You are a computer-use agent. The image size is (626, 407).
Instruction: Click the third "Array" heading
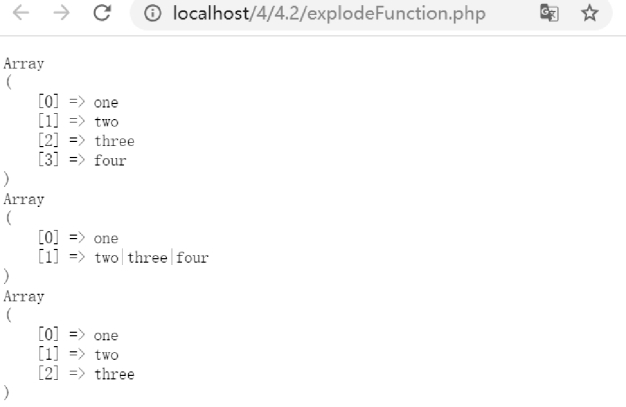(24, 296)
